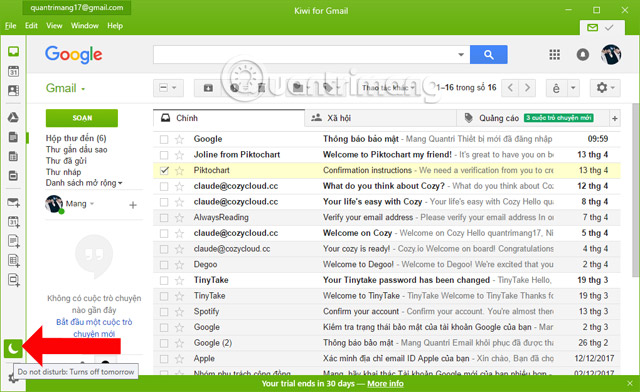
Task: Switch to the Xã hội tab
Action: [380, 118]
